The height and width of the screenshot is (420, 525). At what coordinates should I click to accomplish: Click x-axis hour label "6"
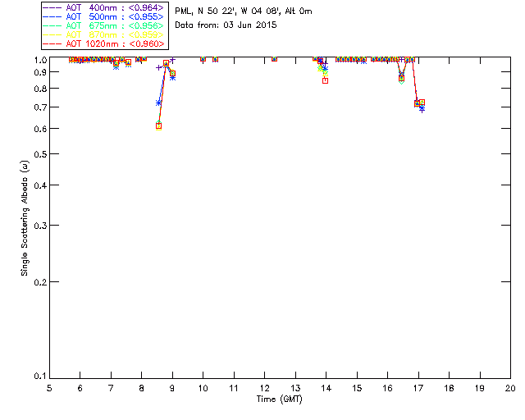click(x=80, y=388)
